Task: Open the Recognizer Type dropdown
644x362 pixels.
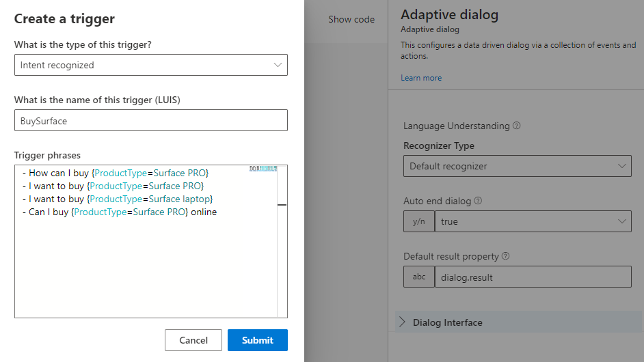Action: 517,166
